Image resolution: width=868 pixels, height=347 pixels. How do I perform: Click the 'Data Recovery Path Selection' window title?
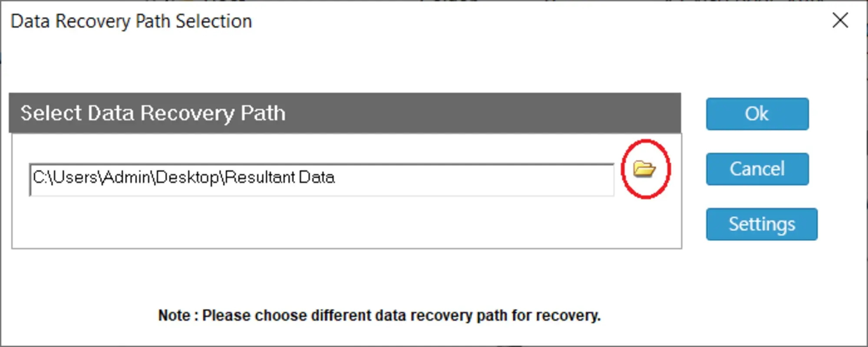(131, 21)
